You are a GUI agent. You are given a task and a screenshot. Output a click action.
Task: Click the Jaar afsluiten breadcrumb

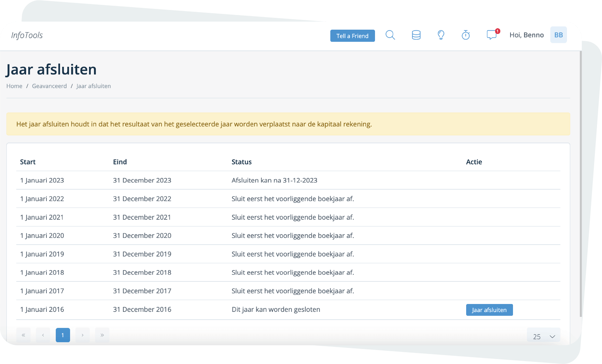[94, 86]
